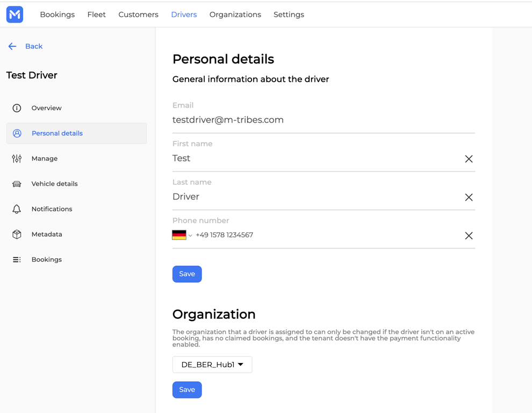Clear the Phone number field with X
The width and height of the screenshot is (532, 413).
click(x=469, y=236)
